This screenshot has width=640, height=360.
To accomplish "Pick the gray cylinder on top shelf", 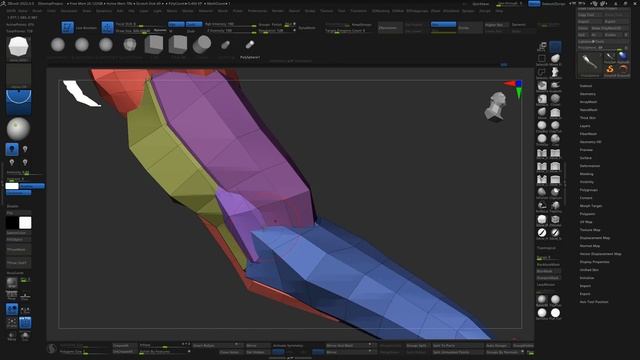I will [x=202, y=44].
